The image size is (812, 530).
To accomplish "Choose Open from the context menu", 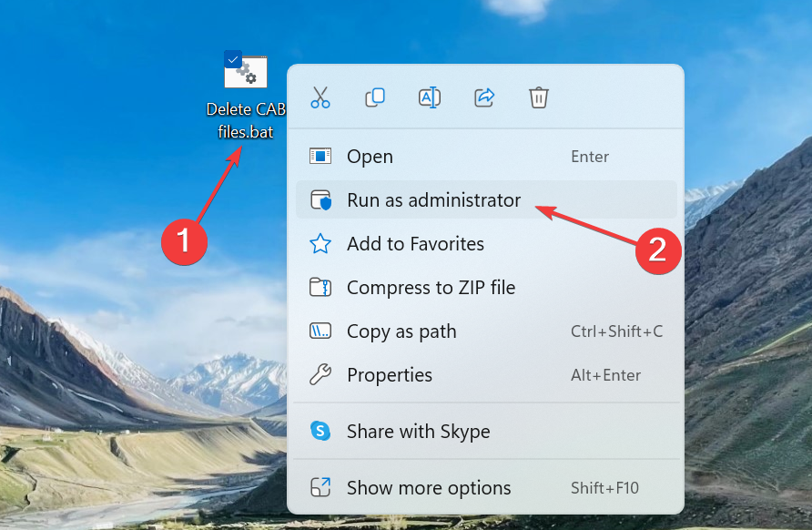I will 370,157.
